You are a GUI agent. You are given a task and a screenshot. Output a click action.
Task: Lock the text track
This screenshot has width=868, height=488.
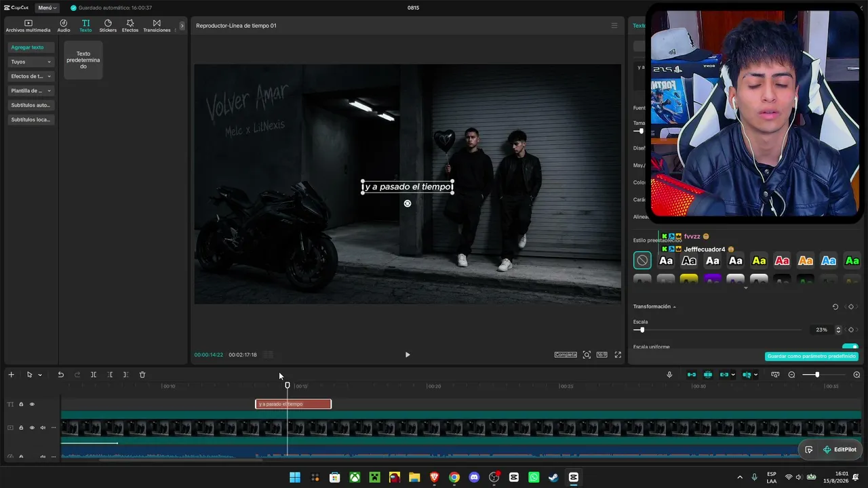click(21, 405)
